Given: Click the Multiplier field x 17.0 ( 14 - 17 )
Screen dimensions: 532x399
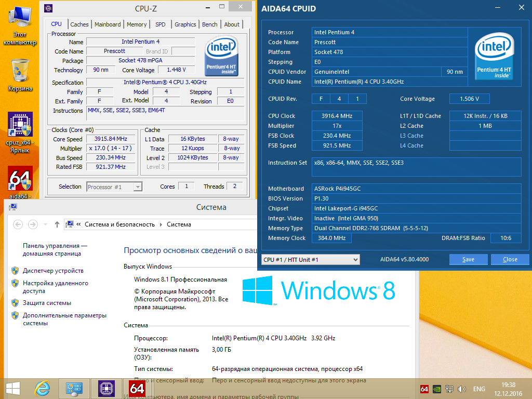Looking at the screenshot, I should pyautogui.click(x=111, y=148).
